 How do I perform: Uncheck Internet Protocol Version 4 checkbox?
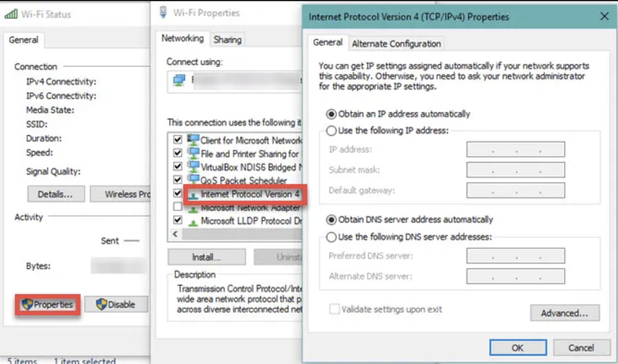pos(178,193)
